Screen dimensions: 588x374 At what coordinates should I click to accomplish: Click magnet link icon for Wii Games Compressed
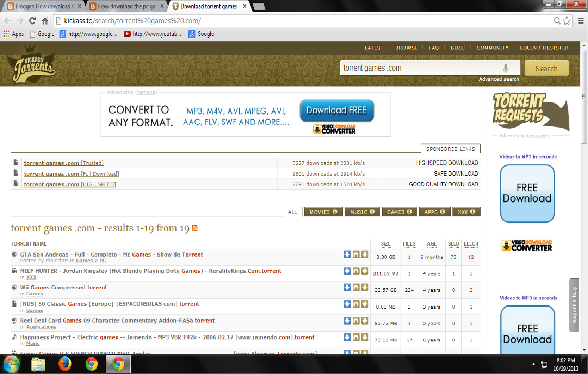tap(356, 288)
